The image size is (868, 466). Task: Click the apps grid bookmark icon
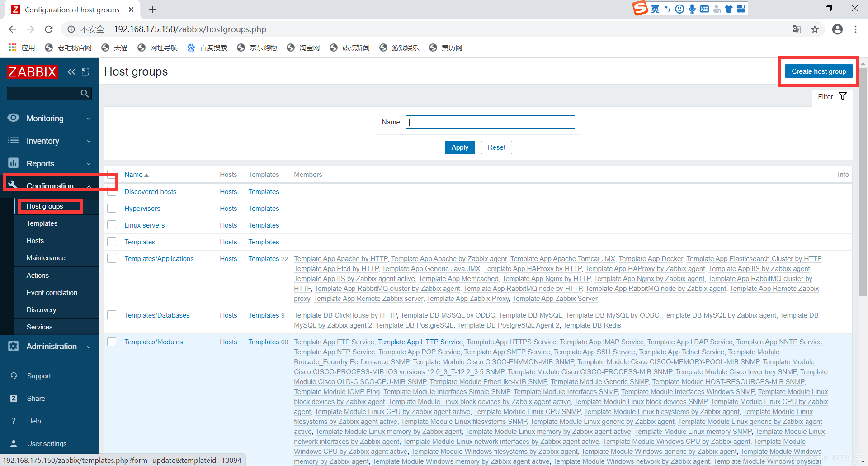[13, 48]
